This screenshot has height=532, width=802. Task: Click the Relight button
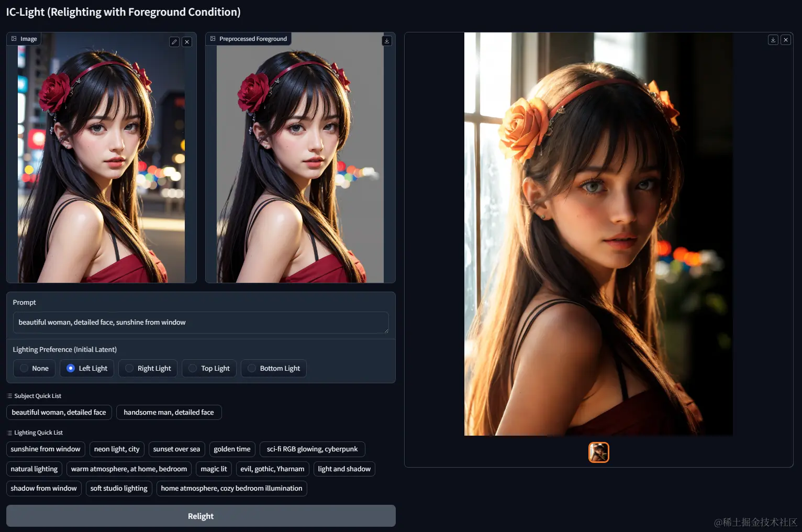[x=201, y=516]
